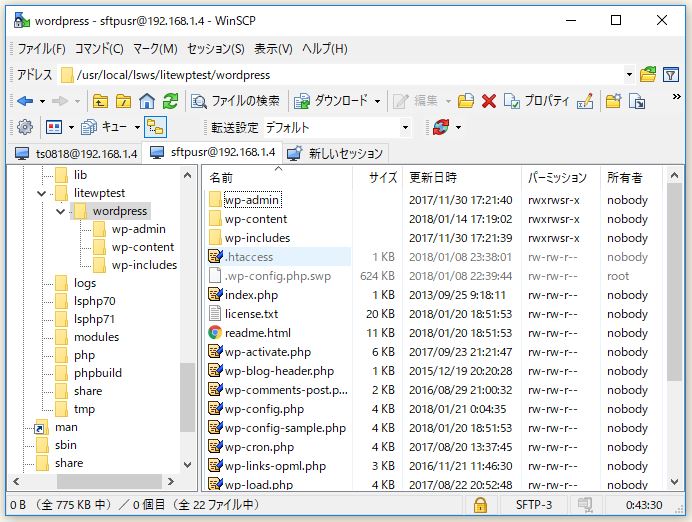The width and height of the screenshot is (692, 522).
Task: Select wp-config.php file
Action: click(264, 409)
